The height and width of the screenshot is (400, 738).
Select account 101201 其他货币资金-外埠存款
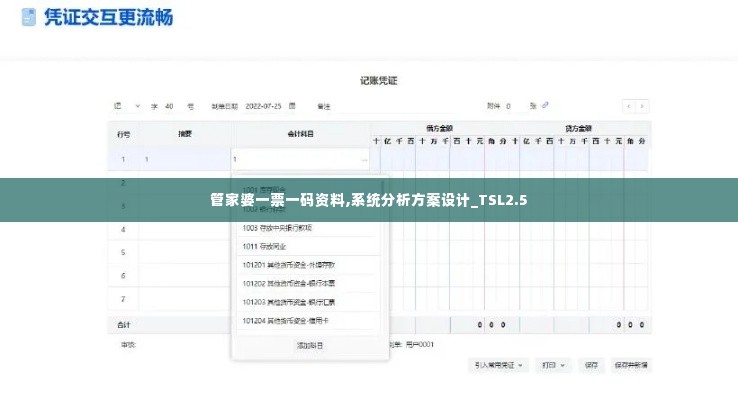coord(308,265)
